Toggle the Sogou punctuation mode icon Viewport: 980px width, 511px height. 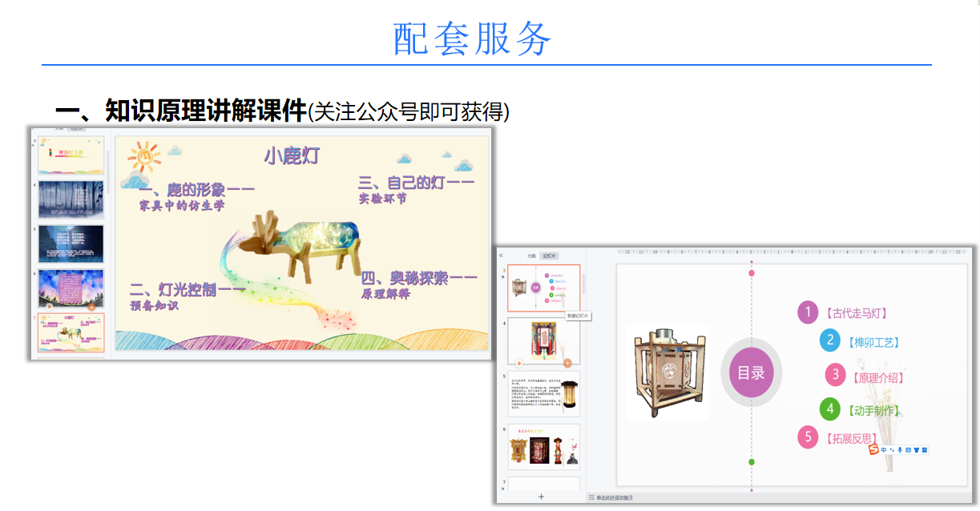892,450
